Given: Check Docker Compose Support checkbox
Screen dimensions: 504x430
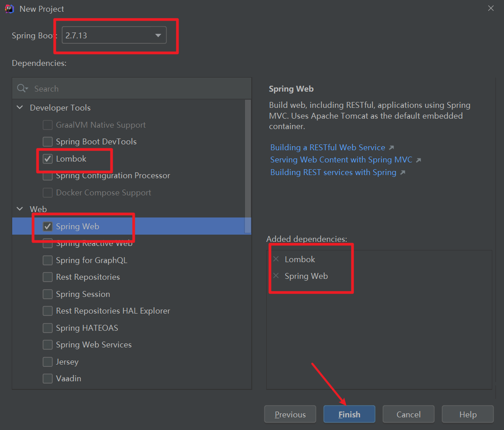Looking at the screenshot, I should 47,193.
